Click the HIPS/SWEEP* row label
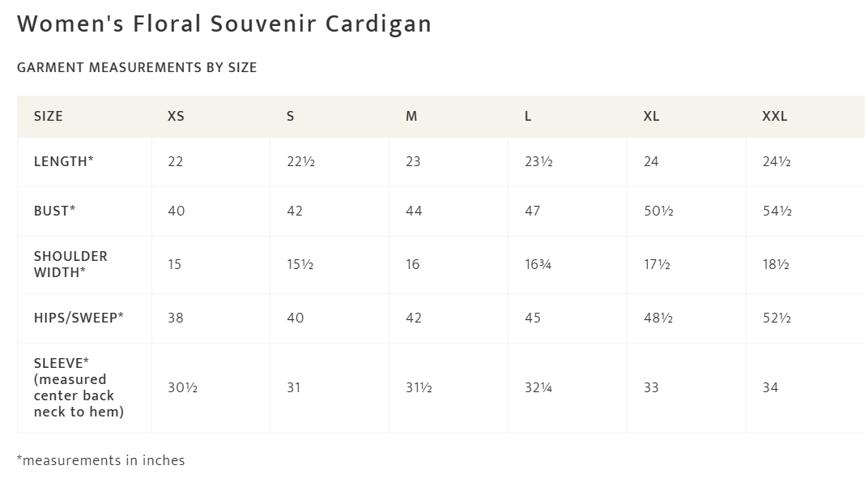 [79, 318]
